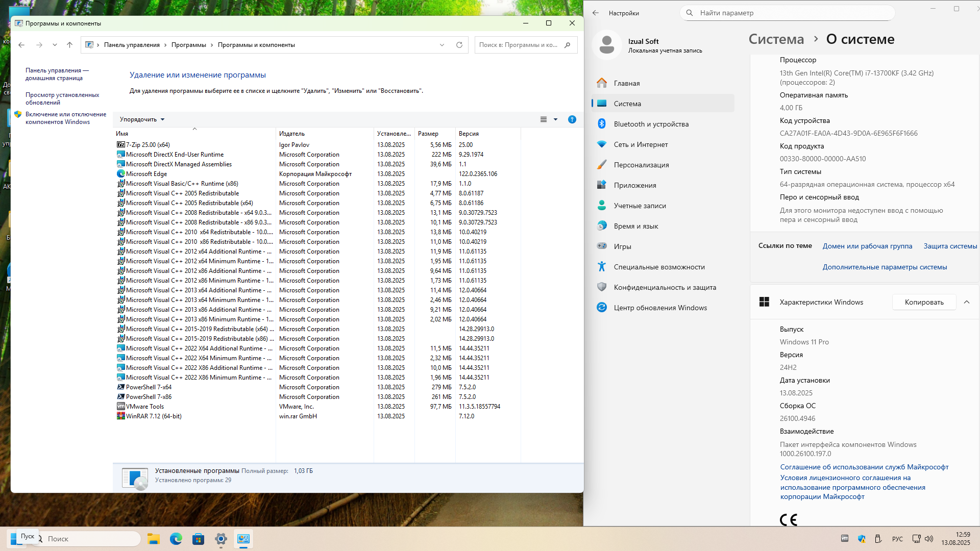Image resolution: width=980 pixels, height=551 pixels.
Task: Click Панель управления in breadcrumb path
Action: (132, 45)
